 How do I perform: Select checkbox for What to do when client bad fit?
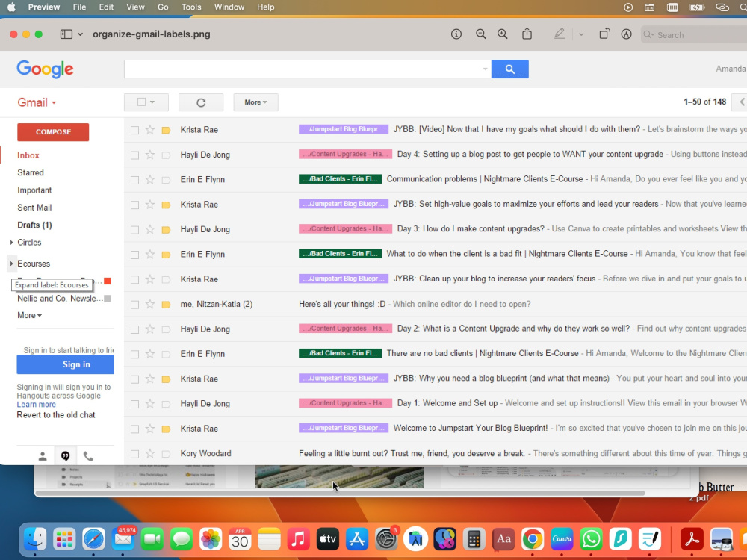[134, 255]
